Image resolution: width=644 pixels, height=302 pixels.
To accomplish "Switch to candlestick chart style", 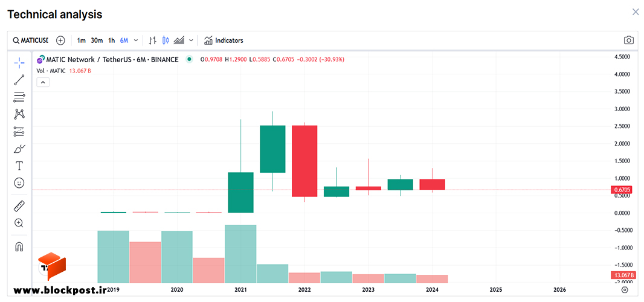I will [x=166, y=40].
